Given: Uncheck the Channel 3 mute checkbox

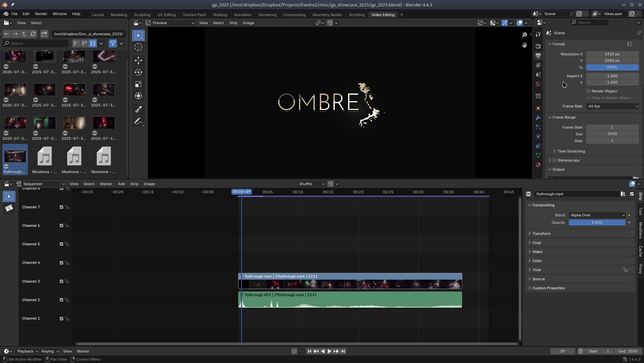Looking at the screenshot, I should click(61, 281).
